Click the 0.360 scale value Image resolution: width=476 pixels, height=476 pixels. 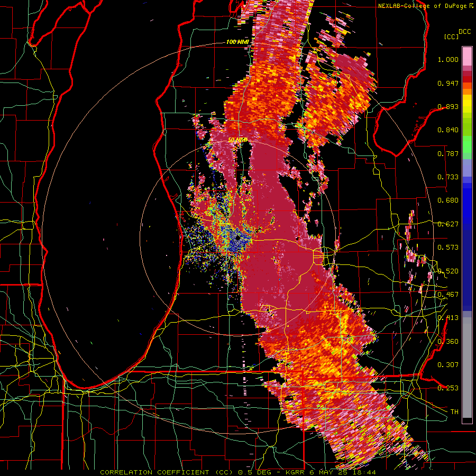(x=448, y=342)
